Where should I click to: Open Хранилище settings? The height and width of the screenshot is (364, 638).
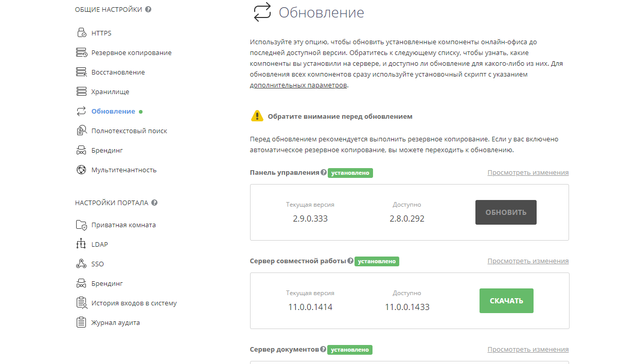coord(110,92)
